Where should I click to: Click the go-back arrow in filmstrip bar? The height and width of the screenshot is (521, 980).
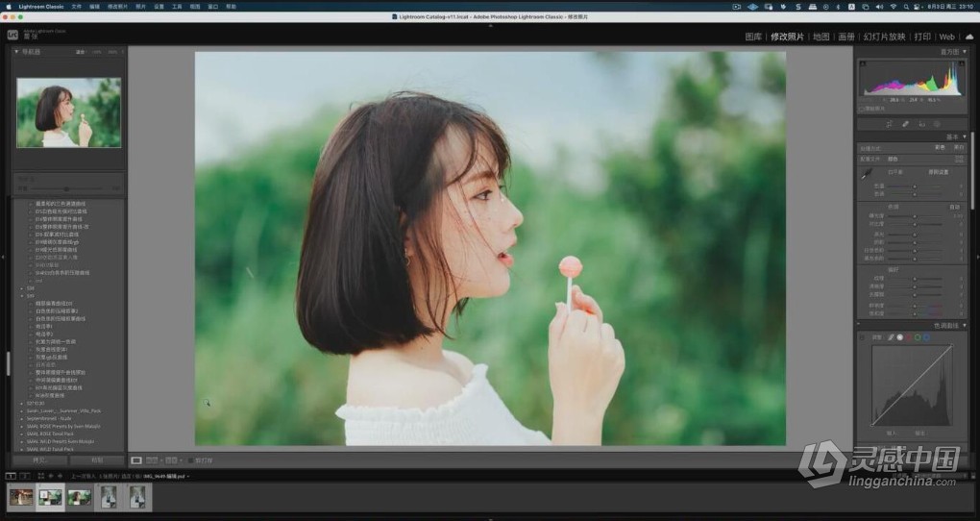51,476
